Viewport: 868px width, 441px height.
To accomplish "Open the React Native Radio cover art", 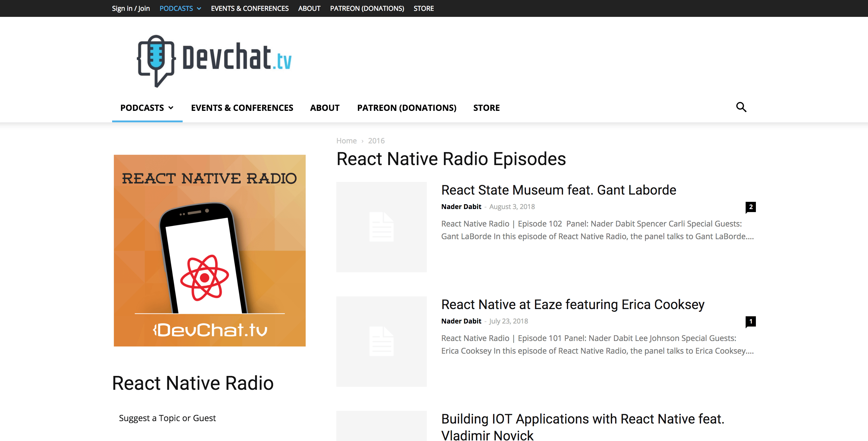I will pyautogui.click(x=209, y=250).
